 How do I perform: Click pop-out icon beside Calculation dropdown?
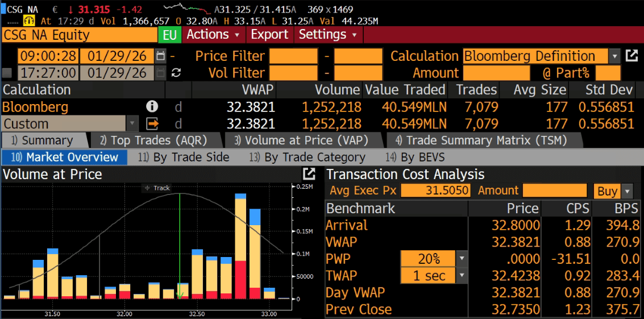coord(631,56)
